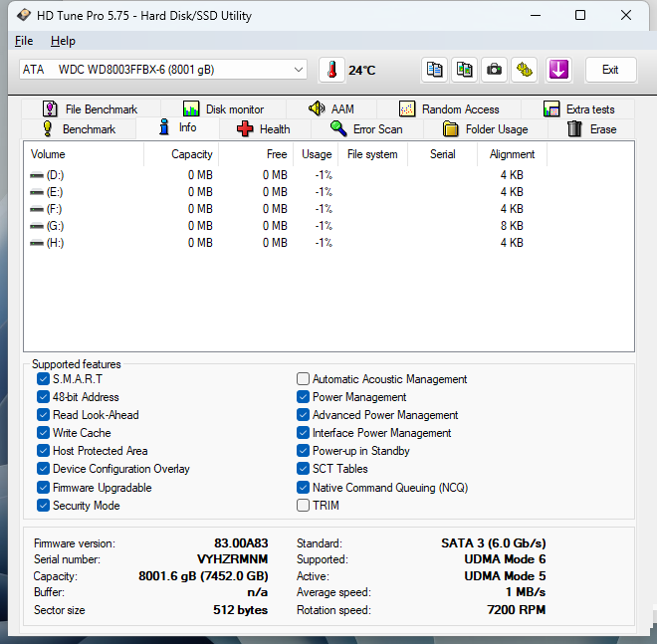Click the Alignment column header
Screen dimensions: 657x644
(x=512, y=154)
